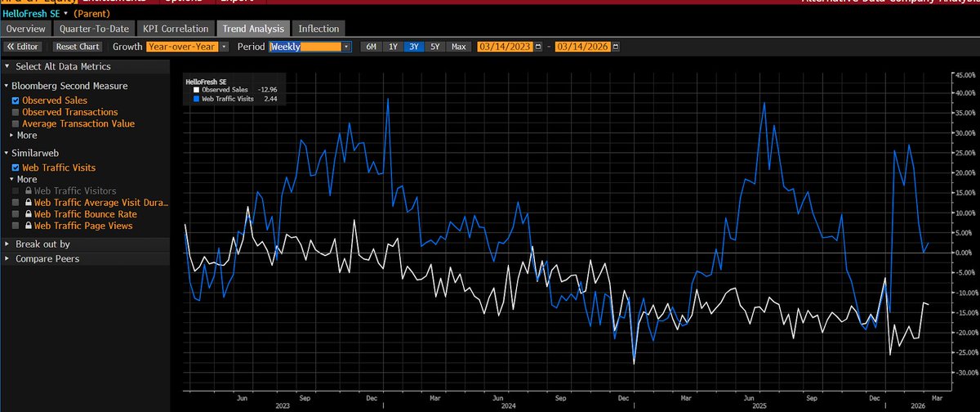Collapse the Editor panel

tap(24, 47)
